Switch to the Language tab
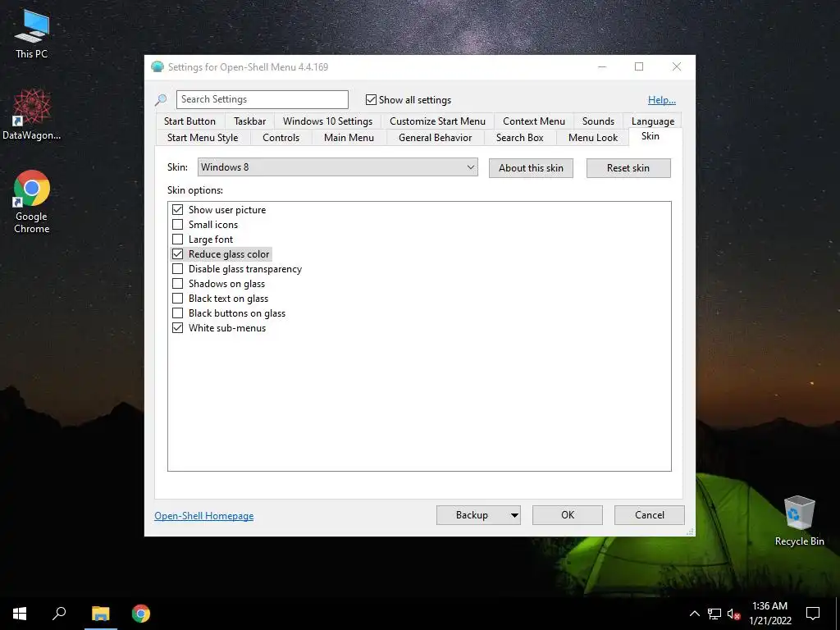Viewport: 840px width, 630px height. tap(652, 121)
